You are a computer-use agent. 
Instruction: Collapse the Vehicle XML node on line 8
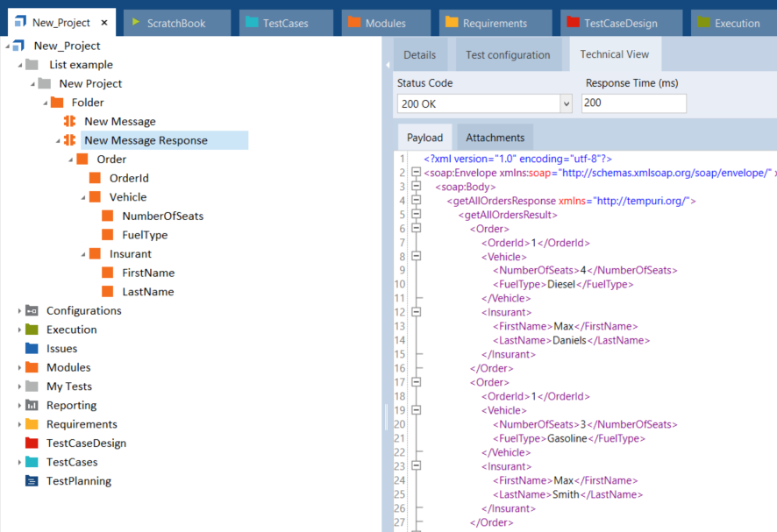point(416,257)
